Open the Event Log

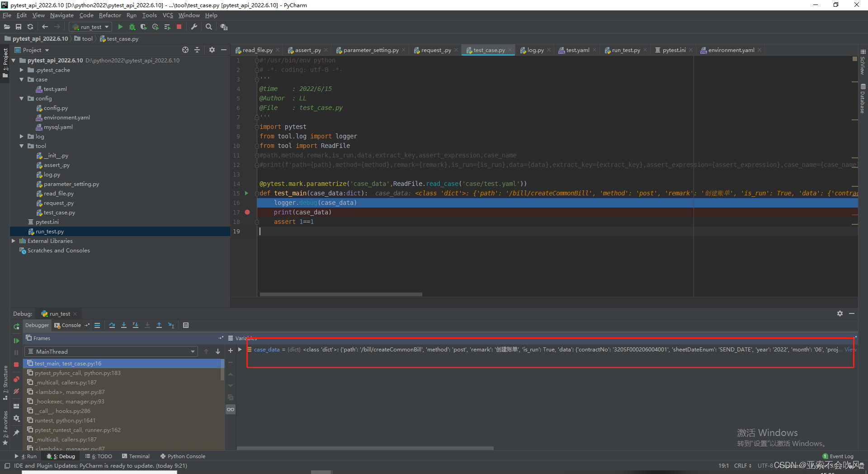(x=838, y=456)
